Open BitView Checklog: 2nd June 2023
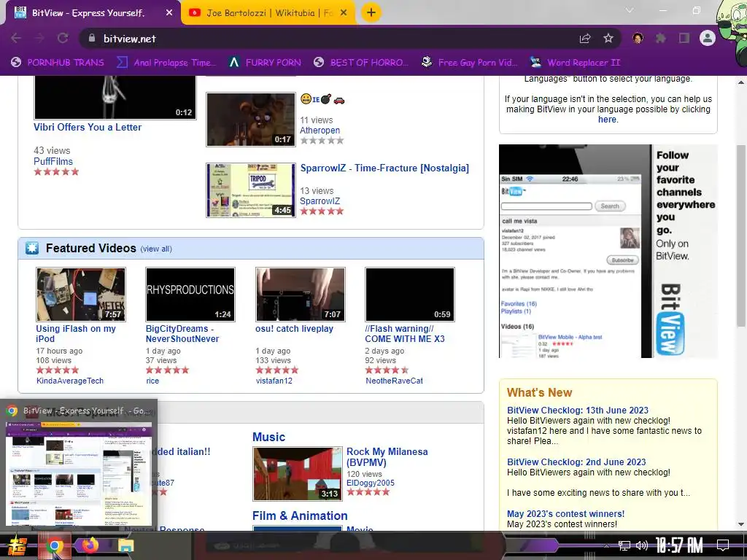This screenshot has height=560, width=747. tap(576, 462)
